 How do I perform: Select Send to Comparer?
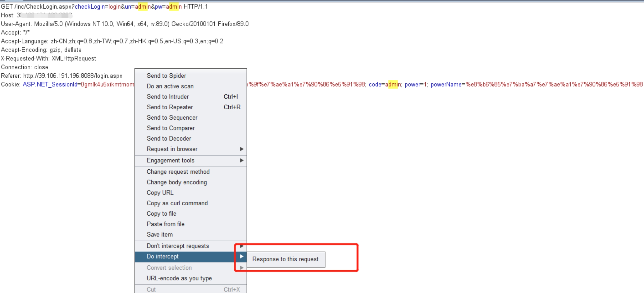click(171, 128)
